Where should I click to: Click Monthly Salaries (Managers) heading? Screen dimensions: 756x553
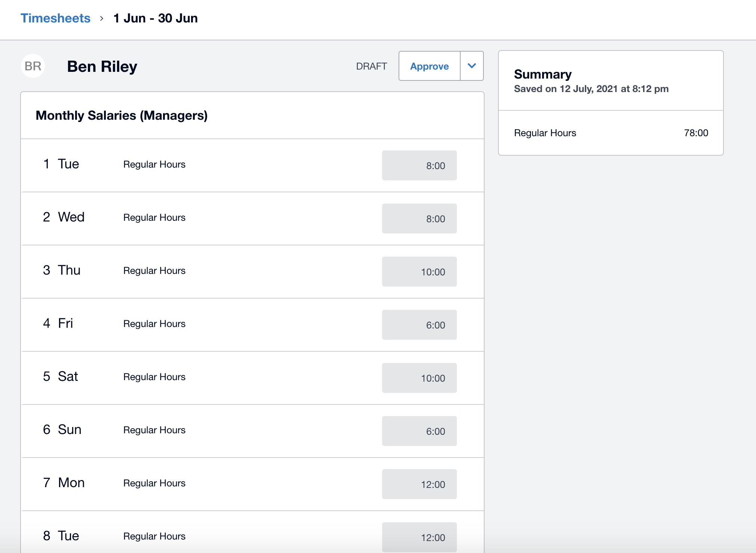122,115
